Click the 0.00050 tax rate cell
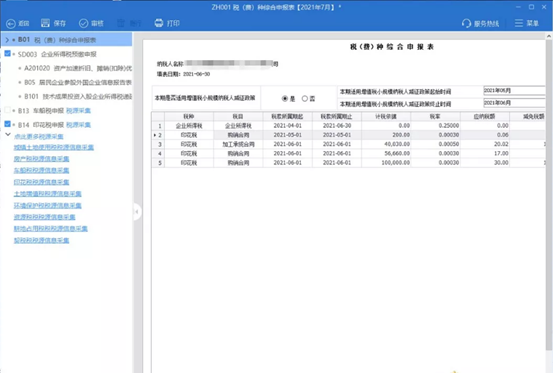The width and height of the screenshot is (553, 373). click(x=436, y=145)
